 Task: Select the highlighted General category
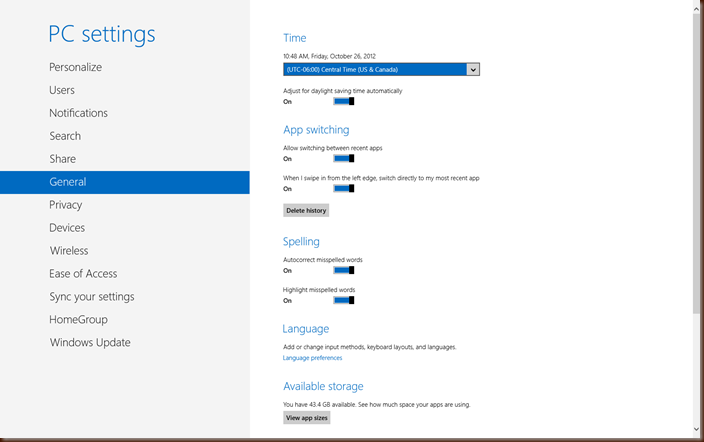(125, 182)
